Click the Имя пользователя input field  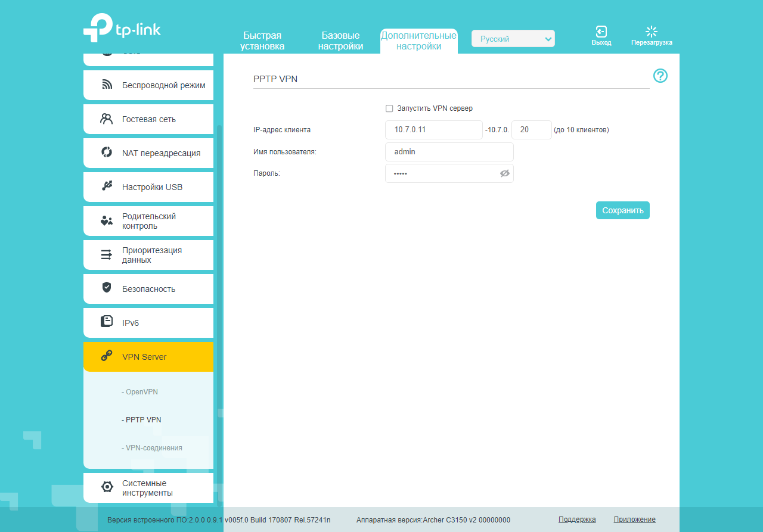(x=449, y=152)
